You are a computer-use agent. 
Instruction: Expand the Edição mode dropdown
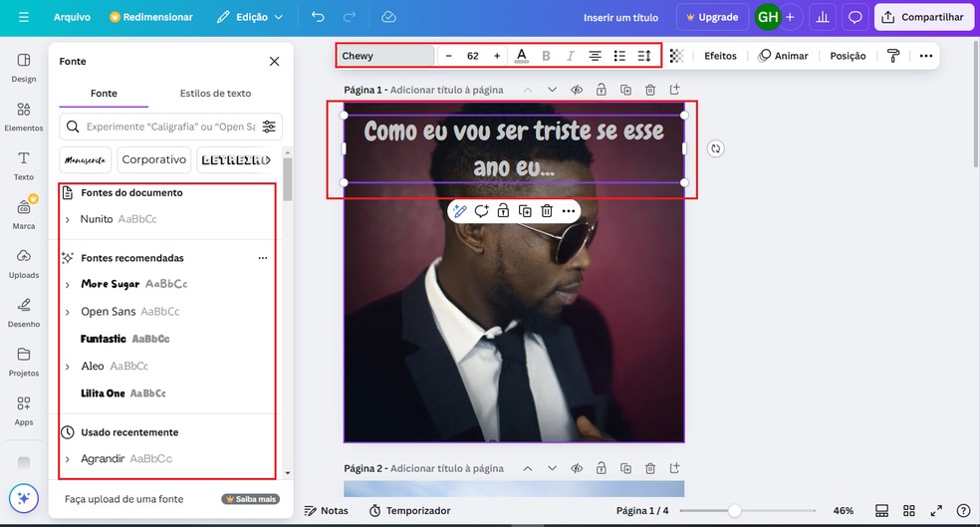click(250, 17)
